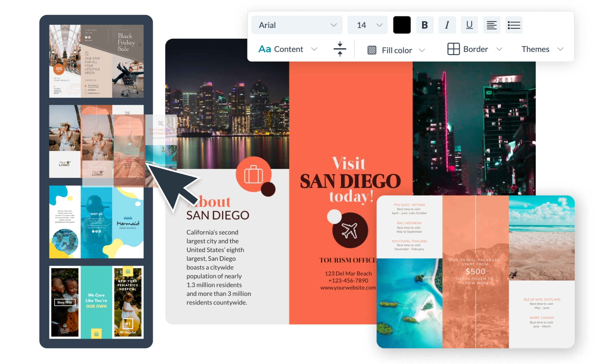Select the suitcase icon graphic
Screen dimensions: 608x364
pos(254,175)
